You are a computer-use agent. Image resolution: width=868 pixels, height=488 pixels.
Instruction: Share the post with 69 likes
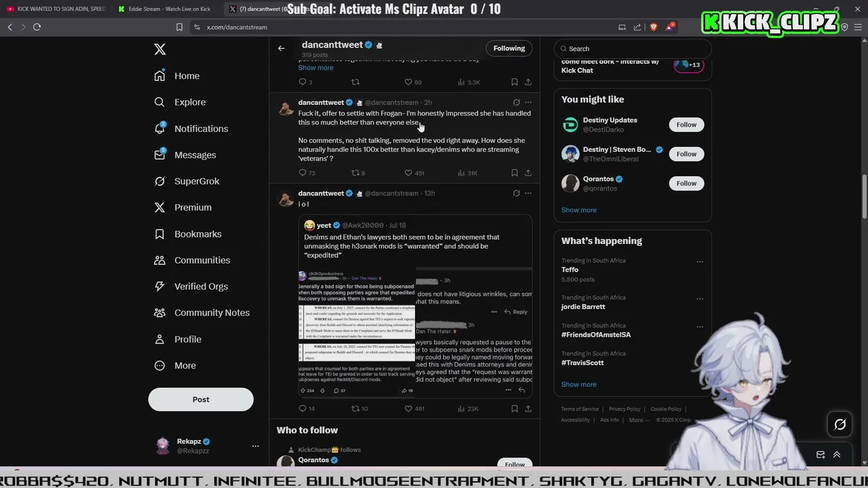[528, 82]
